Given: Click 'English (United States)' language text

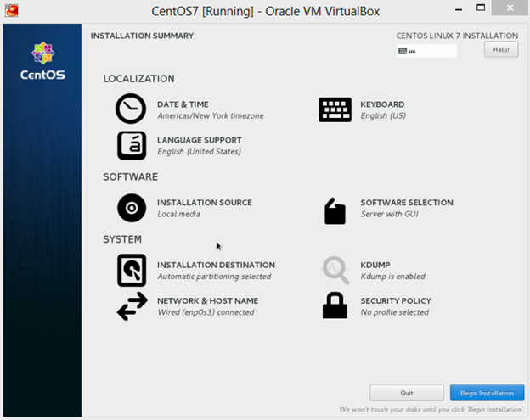Looking at the screenshot, I should [x=199, y=152].
